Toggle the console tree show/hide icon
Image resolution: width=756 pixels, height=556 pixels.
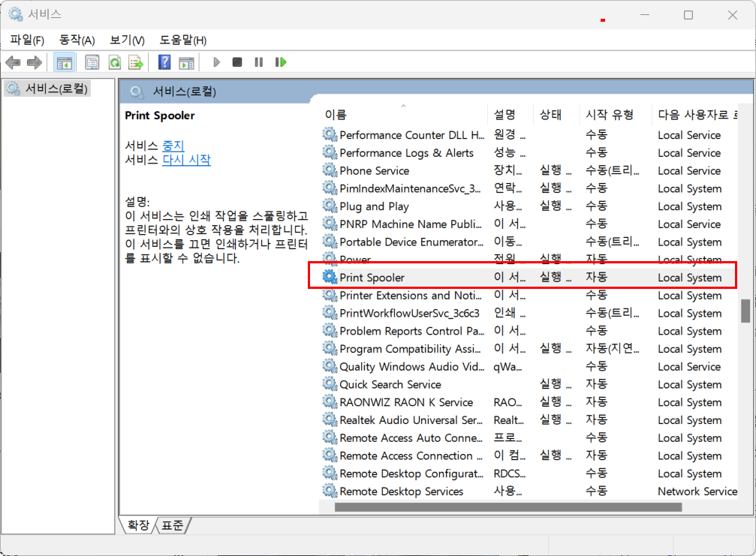point(64,62)
